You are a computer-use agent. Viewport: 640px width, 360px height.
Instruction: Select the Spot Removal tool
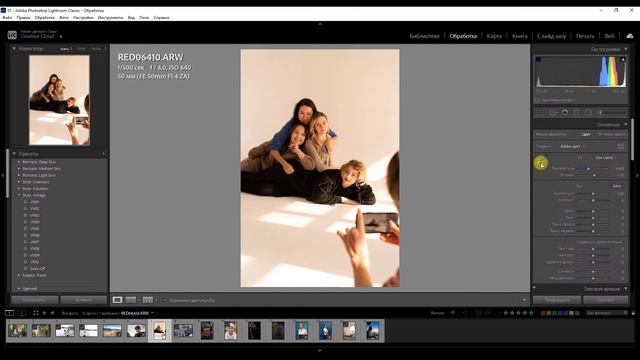(x=553, y=112)
